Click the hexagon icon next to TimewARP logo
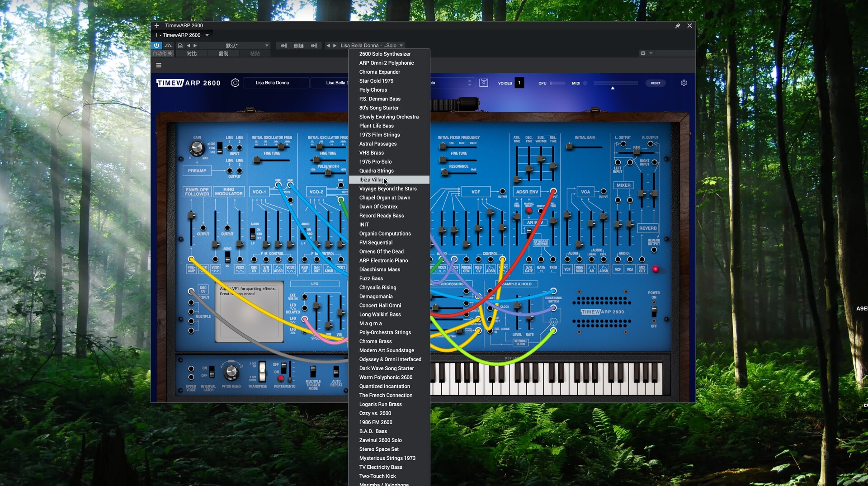The width and height of the screenshot is (868, 486). click(235, 83)
